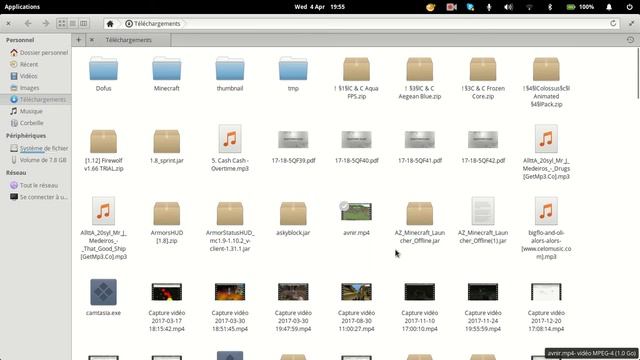The width and height of the screenshot is (640, 360).
Task: Open Corbeille in sidebar
Action: pos(27,123)
